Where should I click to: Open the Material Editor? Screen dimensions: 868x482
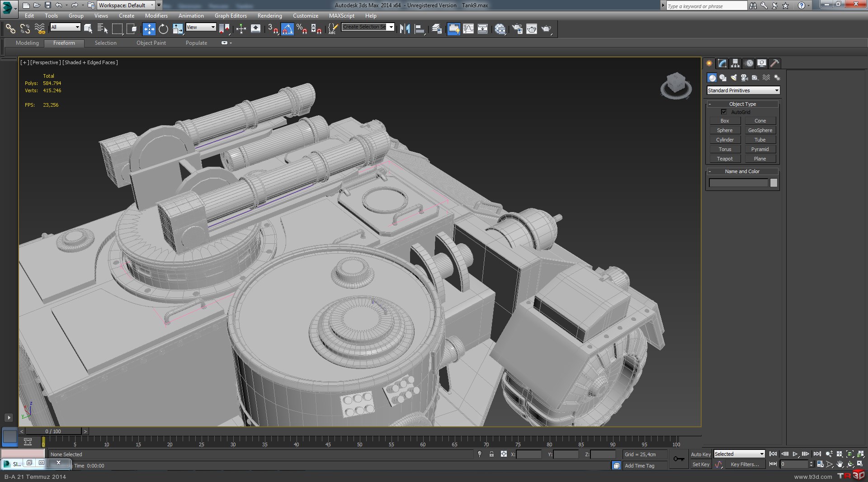coord(500,29)
